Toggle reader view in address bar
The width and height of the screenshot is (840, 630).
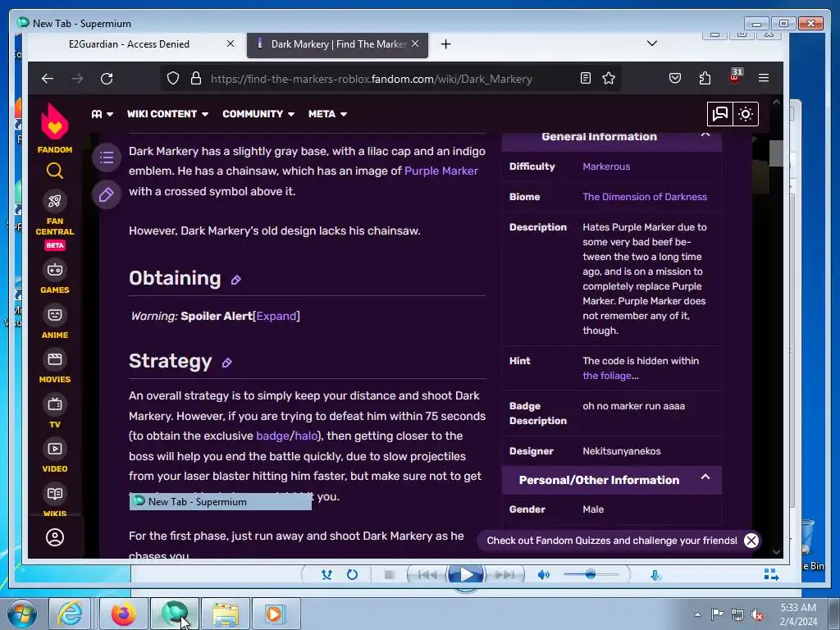586,78
